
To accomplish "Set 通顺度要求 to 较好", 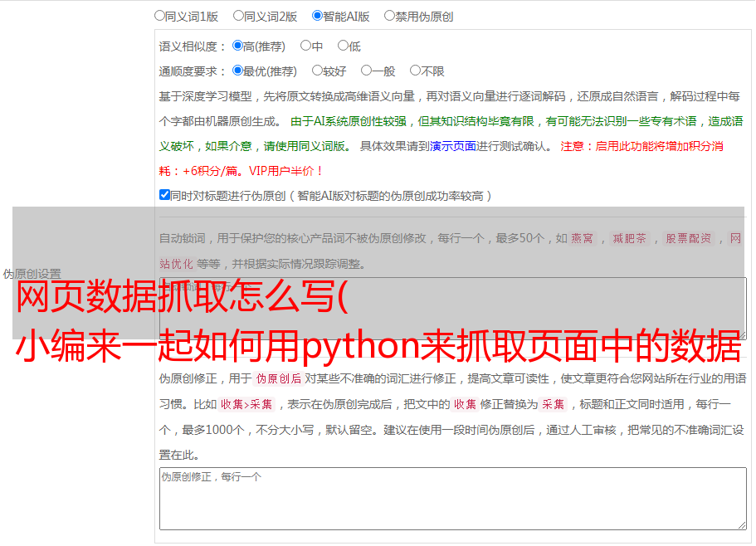I will 317,71.
